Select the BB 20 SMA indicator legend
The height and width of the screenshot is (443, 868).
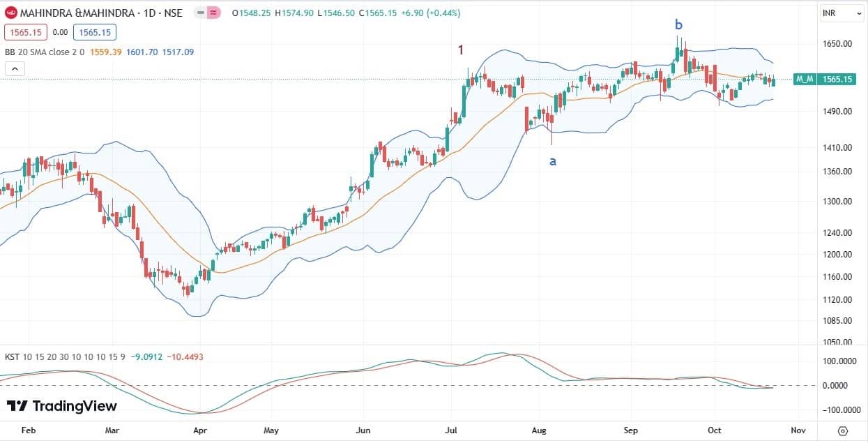pyautogui.click(x=45, y=52)
